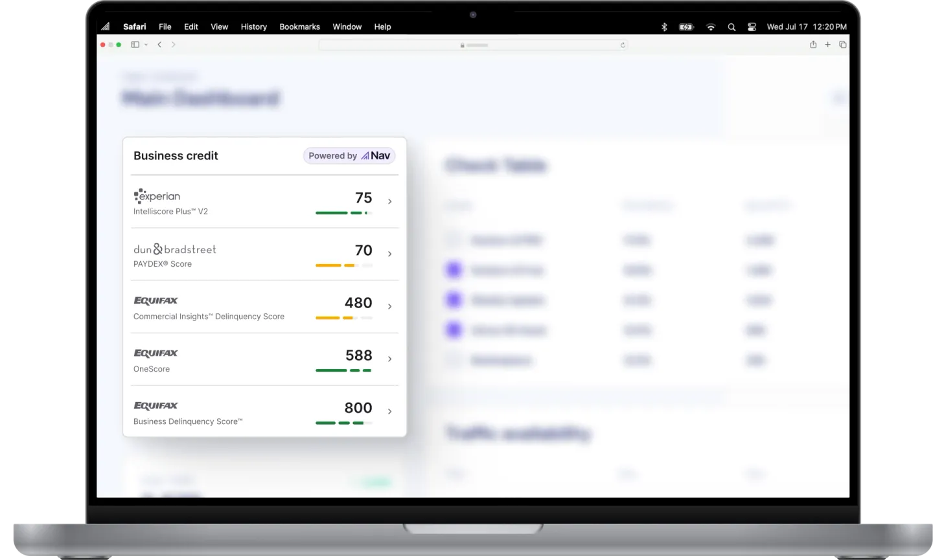Click the Nav logo in menu bar
Screen dimensions: 933x560
tap(106, 27)
